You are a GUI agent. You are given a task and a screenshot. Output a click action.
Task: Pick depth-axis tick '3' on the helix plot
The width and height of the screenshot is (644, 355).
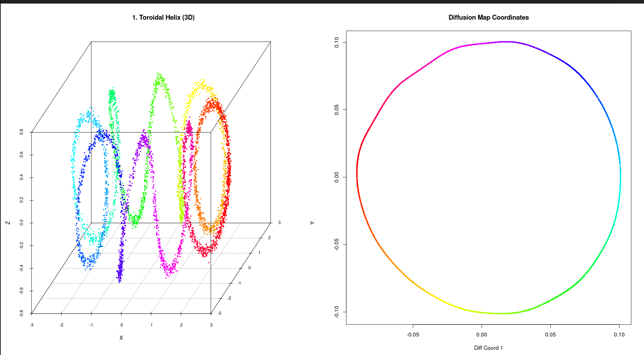279,223
